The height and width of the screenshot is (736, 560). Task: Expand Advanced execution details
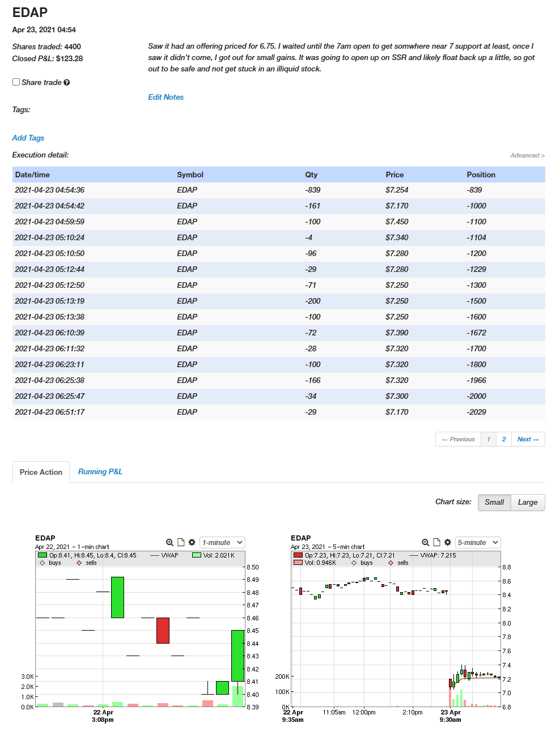click(527, 155)
